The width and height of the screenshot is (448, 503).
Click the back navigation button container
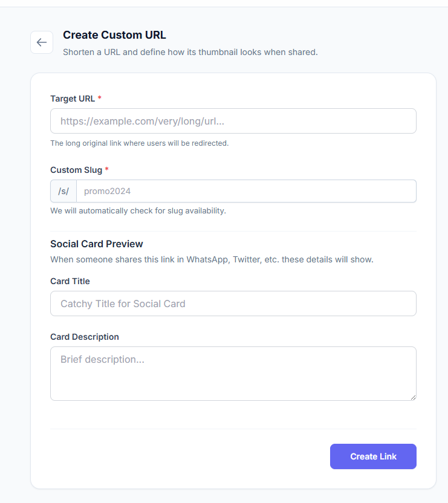(41, 42)
